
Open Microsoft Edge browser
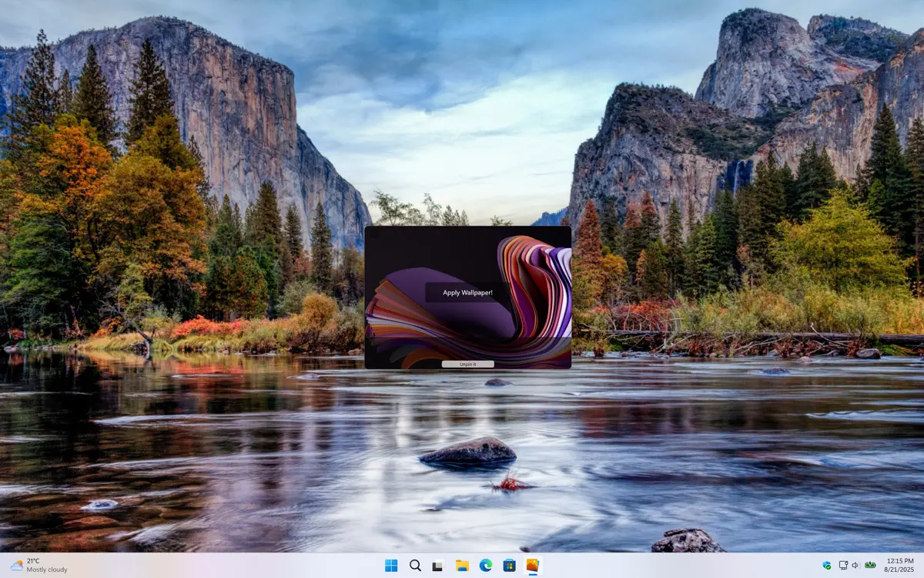tap(486, 566)
